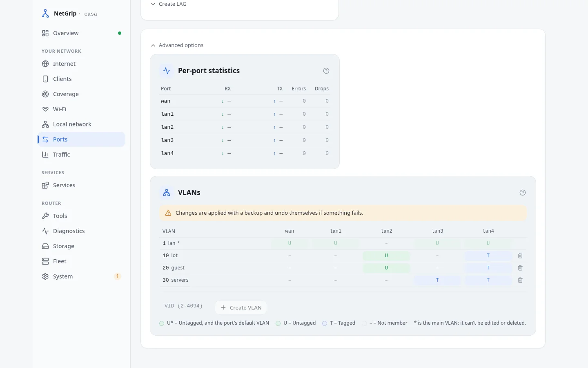This screenshot has height=368, width=588.
Task: Toggle guest VLAN membership on lan3
Action: pyautogui.click(x=437, y=268)
